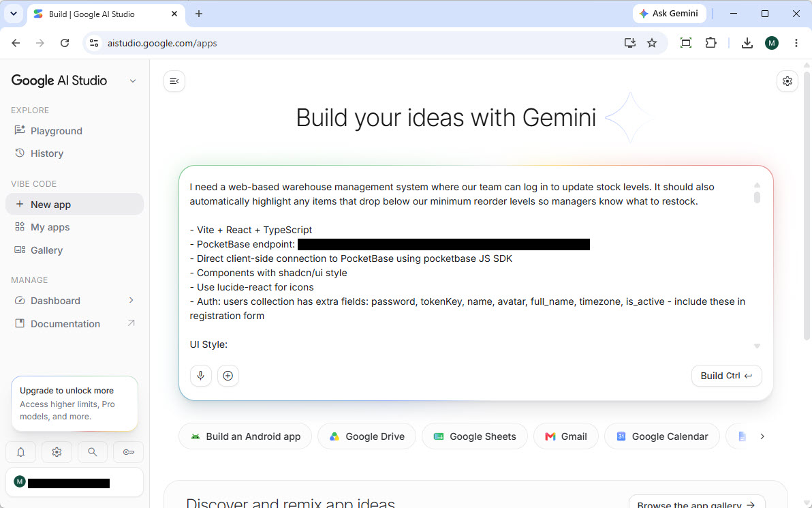Image resolution: width=812 pixels, height=508 pixels.
Task: Open Chrome three-dot menu
Action: click(x=796, y=43)
